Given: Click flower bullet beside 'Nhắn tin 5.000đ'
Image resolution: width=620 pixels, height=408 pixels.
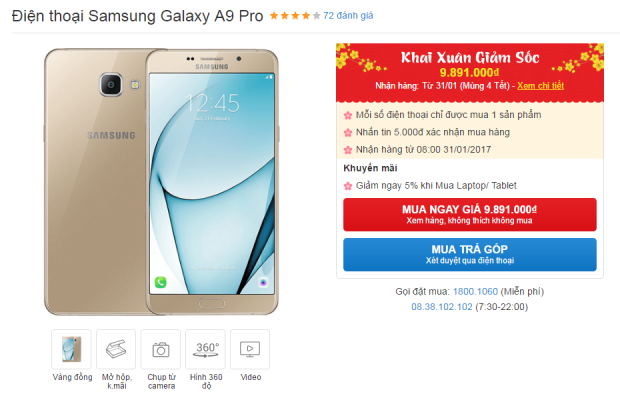Looking at the screenshot, I should click(x=348, y=132).
